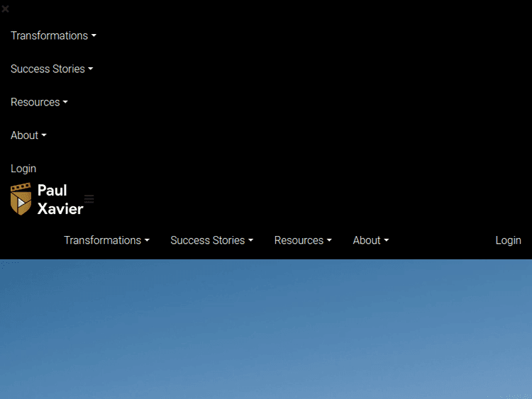Expand the Resources dropdown in the vertical menu
The width and height of the screenshot is (532, 399).
(x=35, y=102)
